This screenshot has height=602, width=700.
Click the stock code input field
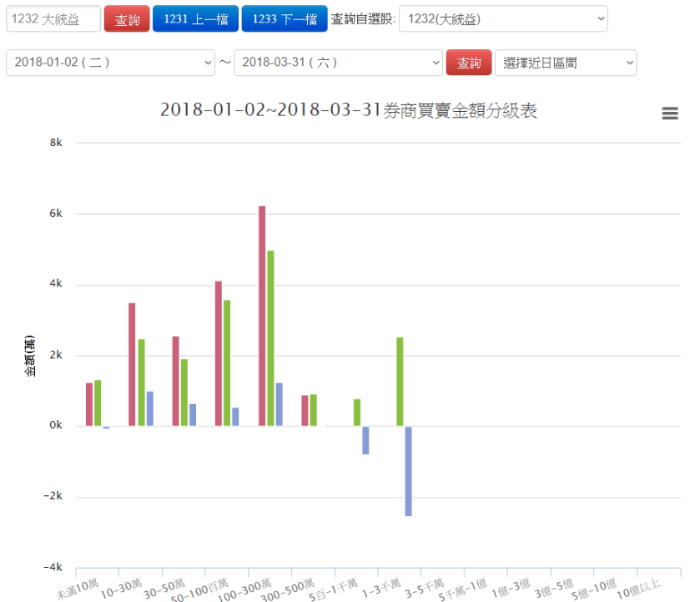tap(53, 19)
